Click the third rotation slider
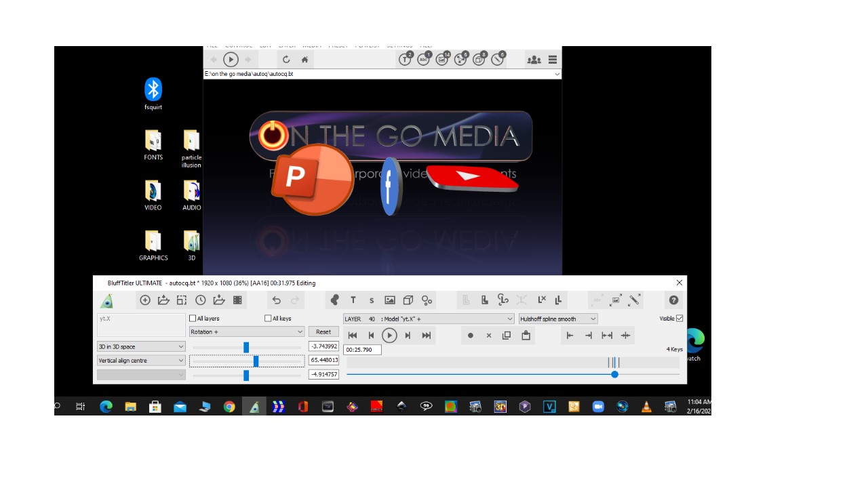Image resolution: width=868 pixels, height=488 pixels. pos(246,375)
